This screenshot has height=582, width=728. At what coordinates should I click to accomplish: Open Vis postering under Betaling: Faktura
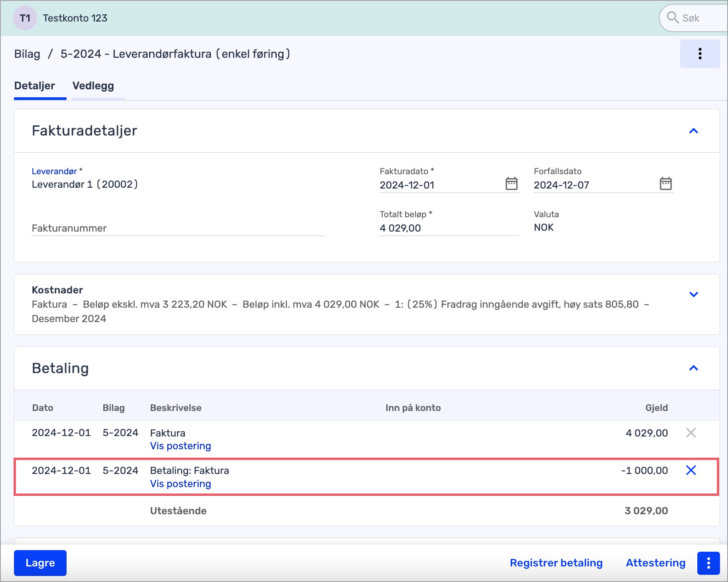pyautogui.click(x=181, y=484)
